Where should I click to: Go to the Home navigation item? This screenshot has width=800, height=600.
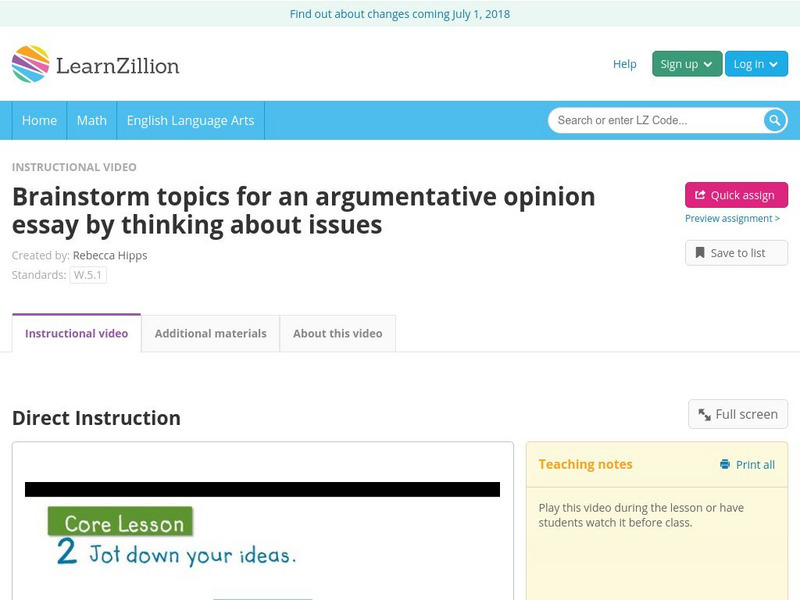(39, 120)
